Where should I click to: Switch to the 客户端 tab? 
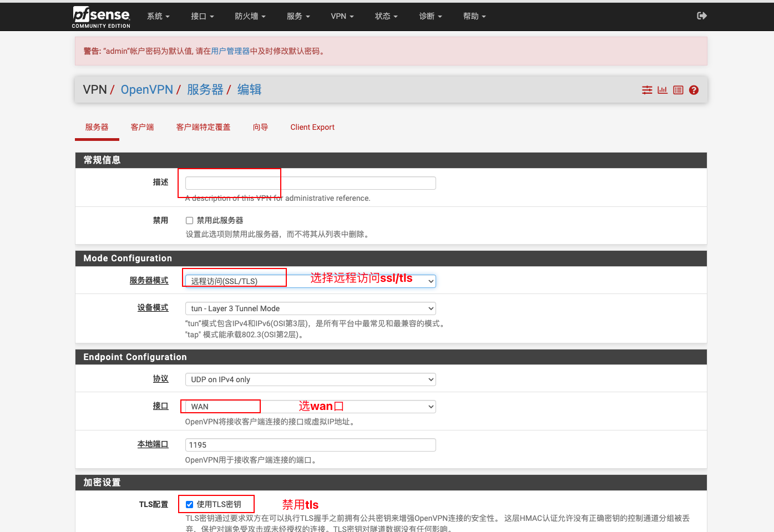[143, 127]
